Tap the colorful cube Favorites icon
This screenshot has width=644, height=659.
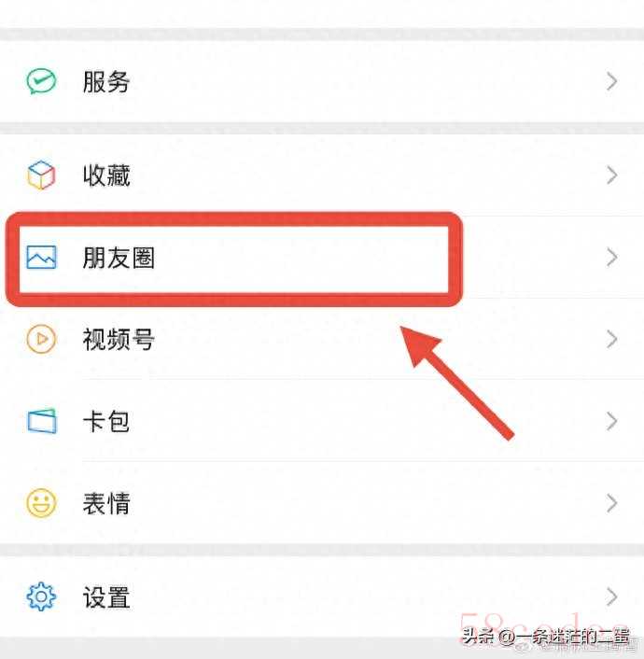41,175
